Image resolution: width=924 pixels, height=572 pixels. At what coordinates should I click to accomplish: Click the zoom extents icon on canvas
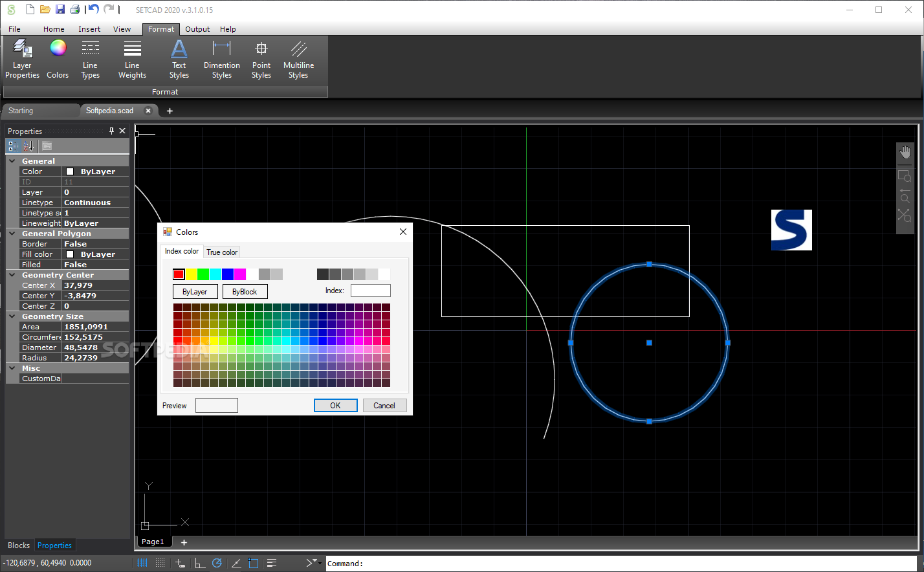(x=905, y=215)
